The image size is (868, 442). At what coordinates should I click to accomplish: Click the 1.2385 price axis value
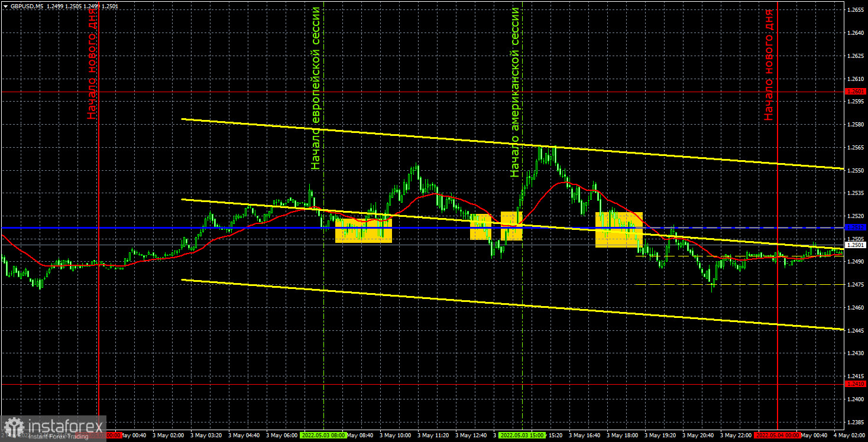tap(857, 422)
